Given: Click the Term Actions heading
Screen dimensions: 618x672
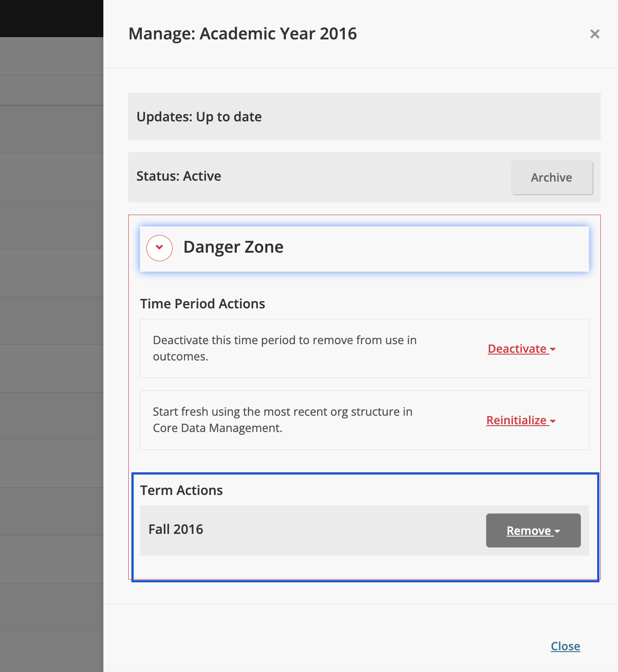Looking at the screenshot, I should tap(181, 490).
